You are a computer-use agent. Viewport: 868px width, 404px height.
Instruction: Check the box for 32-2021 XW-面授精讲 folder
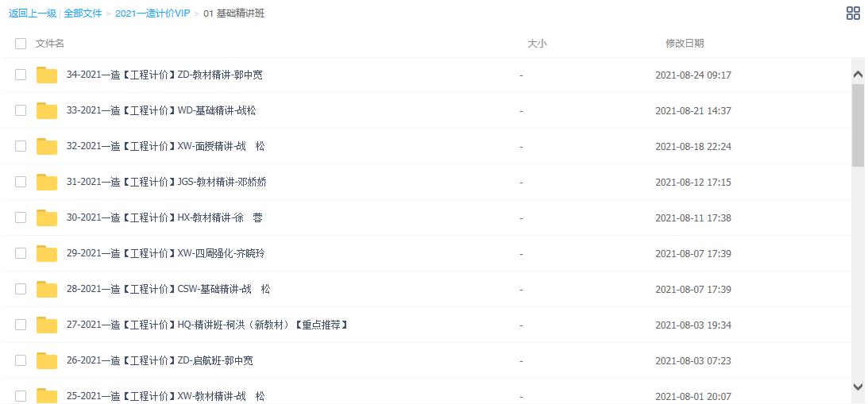[21, 147]
